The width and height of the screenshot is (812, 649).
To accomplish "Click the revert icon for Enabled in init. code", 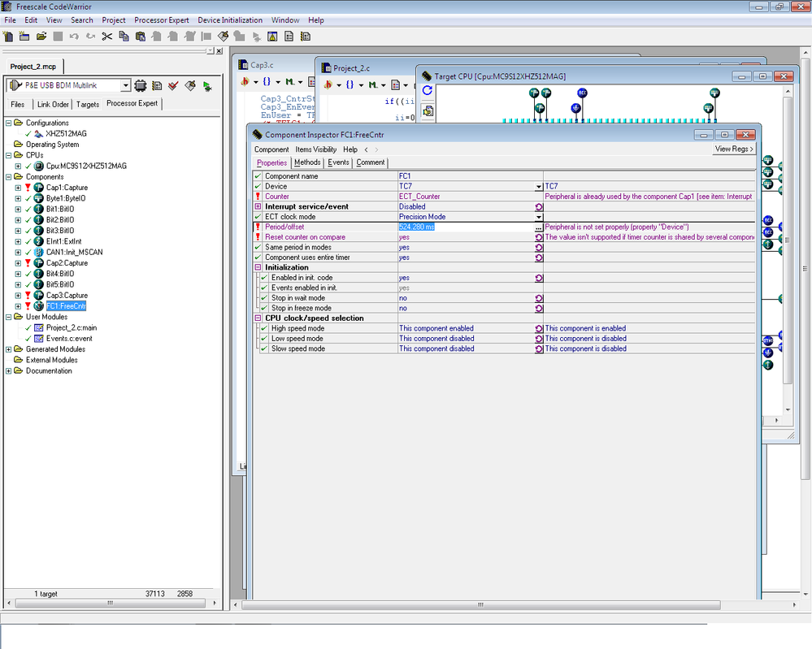I will (x=539, y=278).
